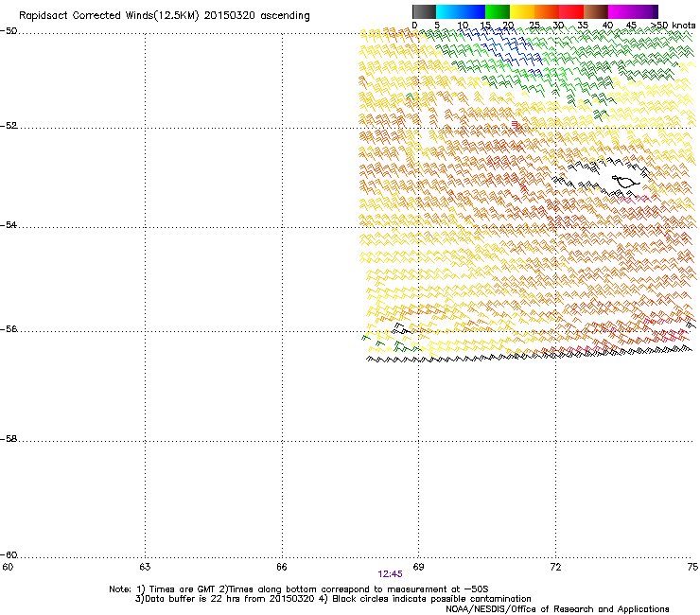Select the green 15-20 knots color swatch
This screenshot has height=615, width=700.
click(498, 11)
